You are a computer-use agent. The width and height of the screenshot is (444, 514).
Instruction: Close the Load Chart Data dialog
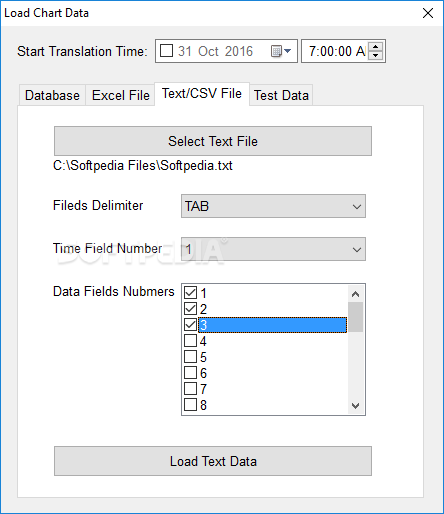coord(428,13)
